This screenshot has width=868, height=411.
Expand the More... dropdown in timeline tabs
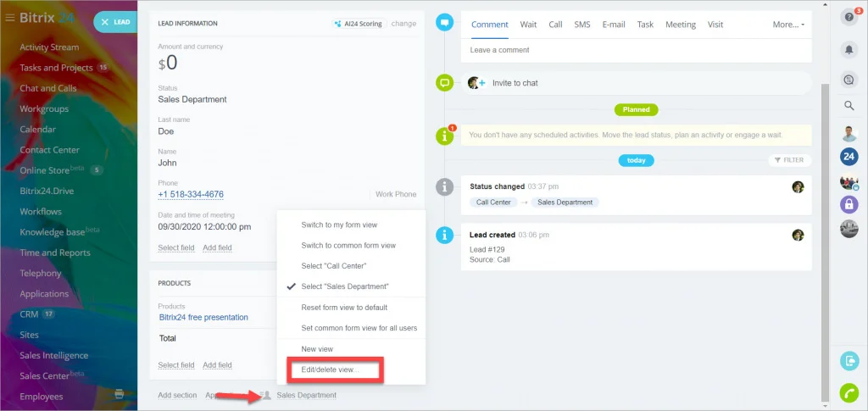tap(788, 25)
